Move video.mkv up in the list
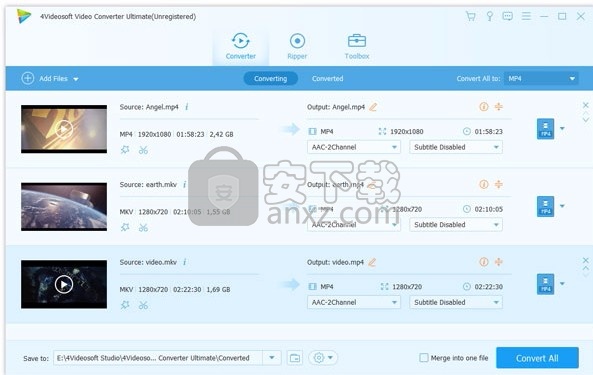The height and width of the screenshot is (375, 593). click(585, 268)
